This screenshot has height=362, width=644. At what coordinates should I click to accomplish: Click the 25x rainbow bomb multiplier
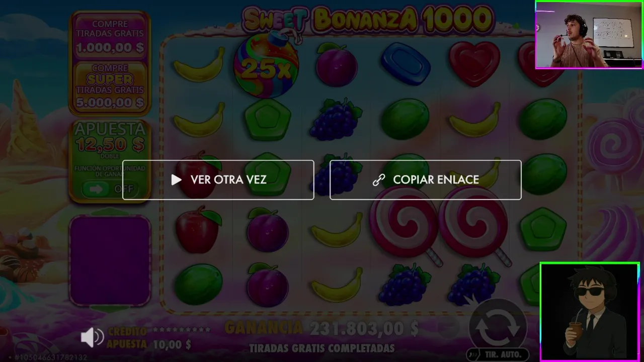click(267, 65)
